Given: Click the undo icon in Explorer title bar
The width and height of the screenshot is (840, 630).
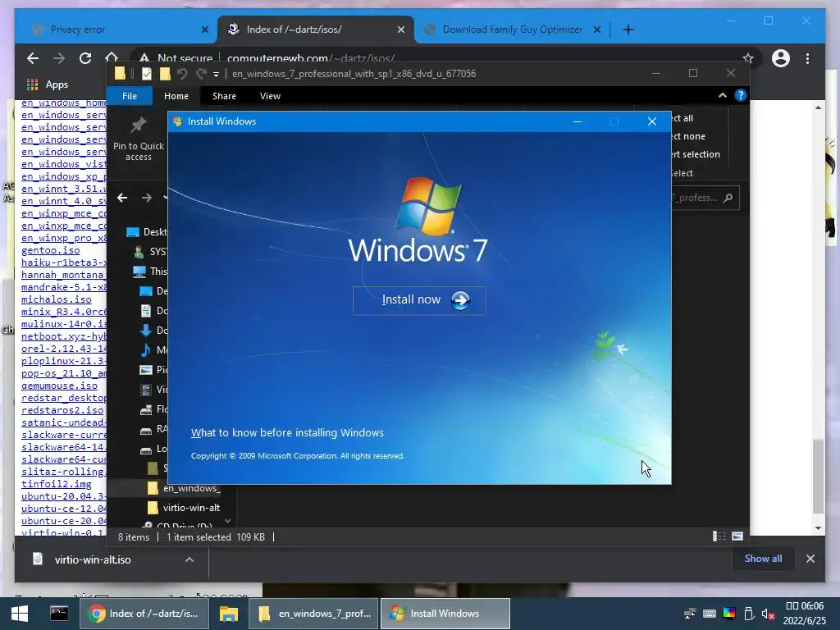Looking at the screenshot, I should 182,73.
